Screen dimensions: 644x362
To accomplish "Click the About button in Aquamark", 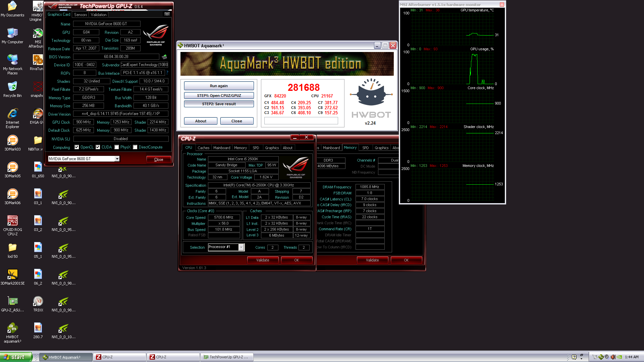I will (201, 121).
